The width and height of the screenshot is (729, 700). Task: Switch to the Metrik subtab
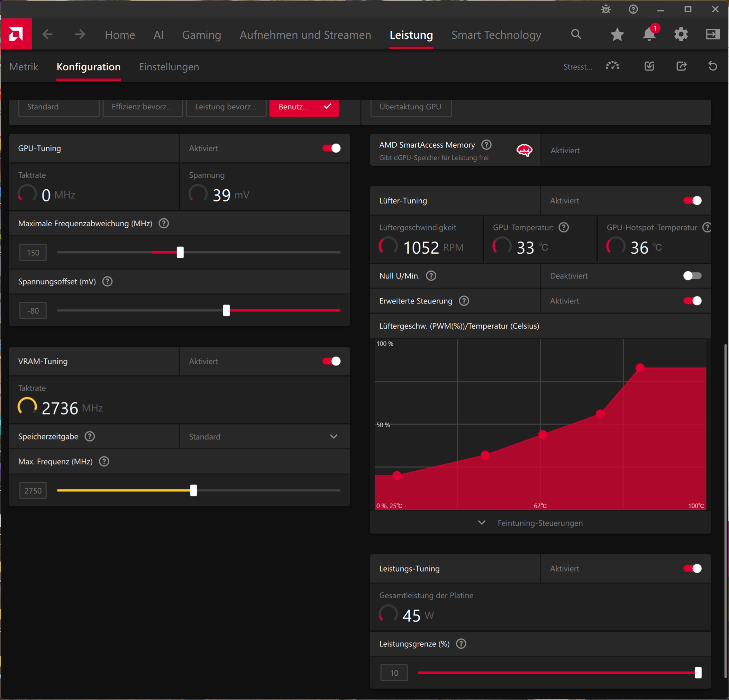24,66
